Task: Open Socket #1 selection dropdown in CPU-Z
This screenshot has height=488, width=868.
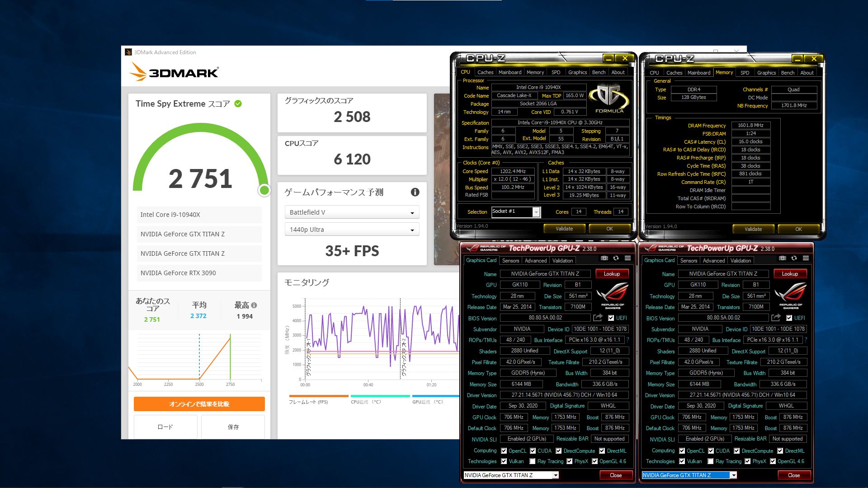Action: (x=516, y=211)
